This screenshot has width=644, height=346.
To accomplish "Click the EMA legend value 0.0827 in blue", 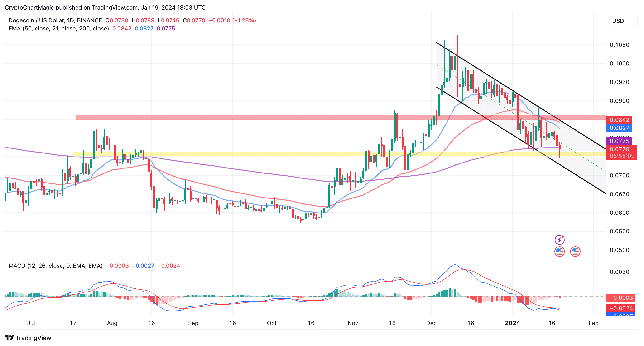I will (144, 29).
